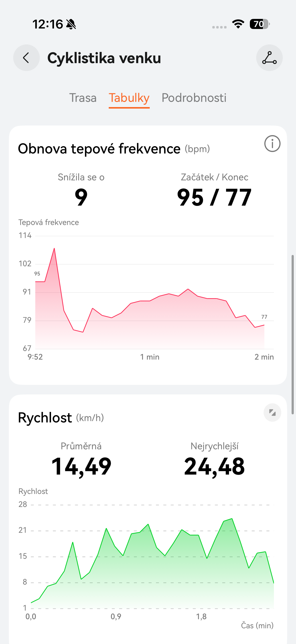The height and width of the screenshot is (644, 296).
Task: Tap the Cyklistika venku title
Action: pyautogui.click(x=104, y=58)
